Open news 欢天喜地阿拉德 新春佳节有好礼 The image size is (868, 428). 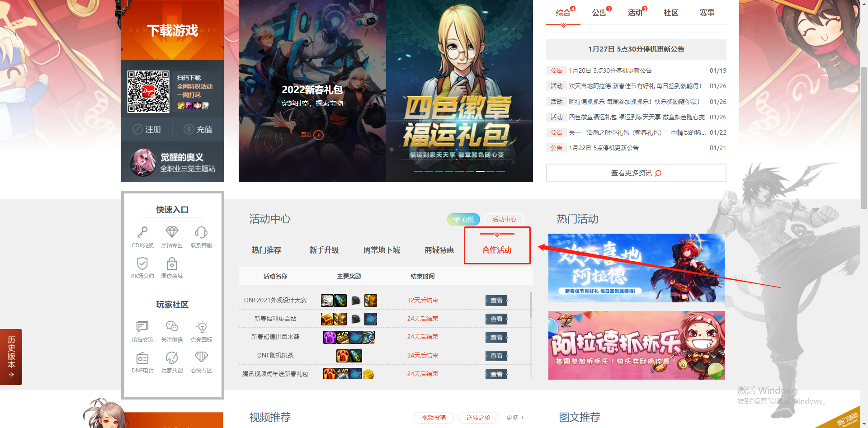point(635,86)
